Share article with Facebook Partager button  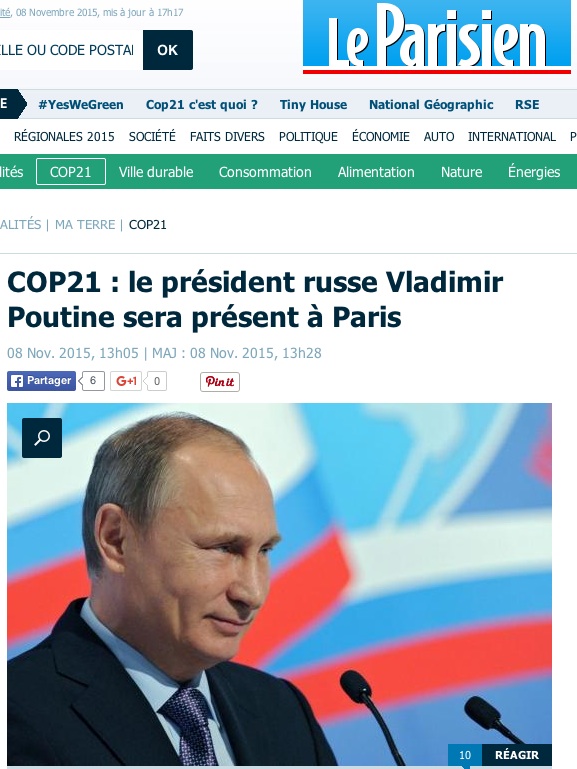coord(41,381)
